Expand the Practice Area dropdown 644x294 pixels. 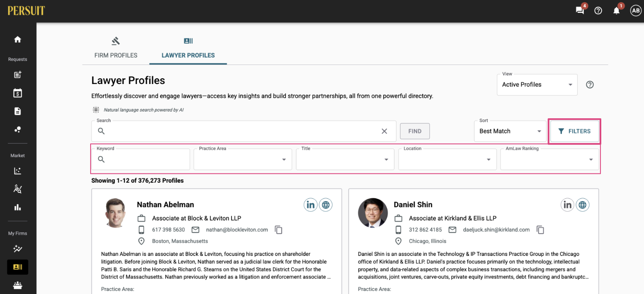[x=243, y=159]
